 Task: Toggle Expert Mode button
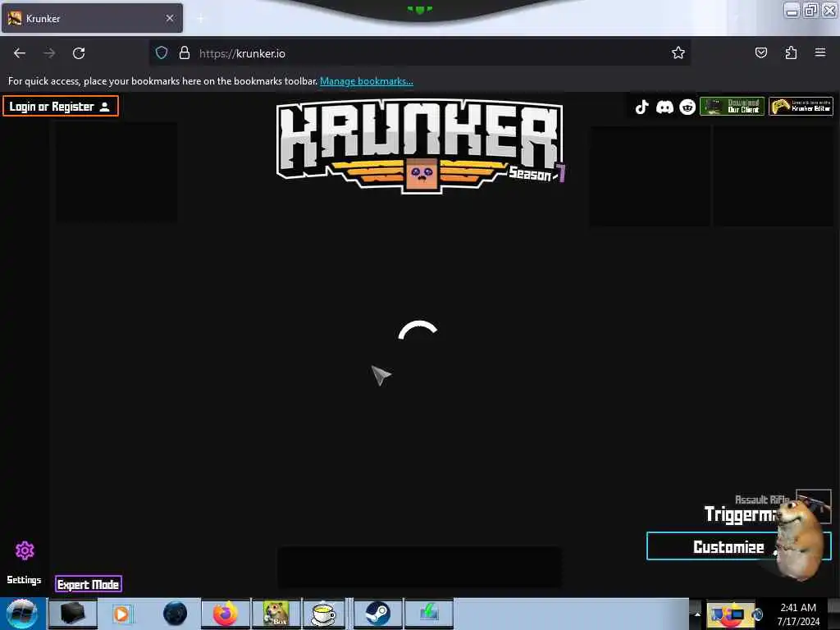tap(89, 584)
